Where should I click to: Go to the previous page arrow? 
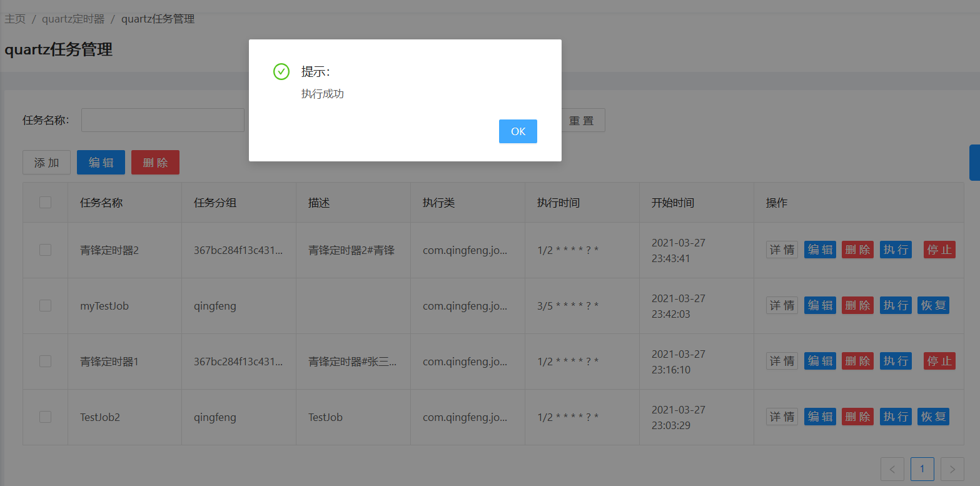click(x=892, y=468)
